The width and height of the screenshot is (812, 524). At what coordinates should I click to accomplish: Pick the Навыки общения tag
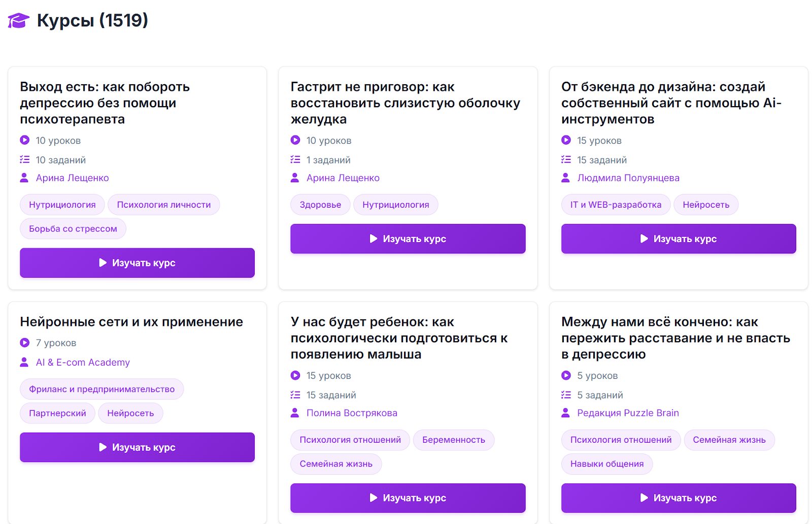(x=606, y=464)
